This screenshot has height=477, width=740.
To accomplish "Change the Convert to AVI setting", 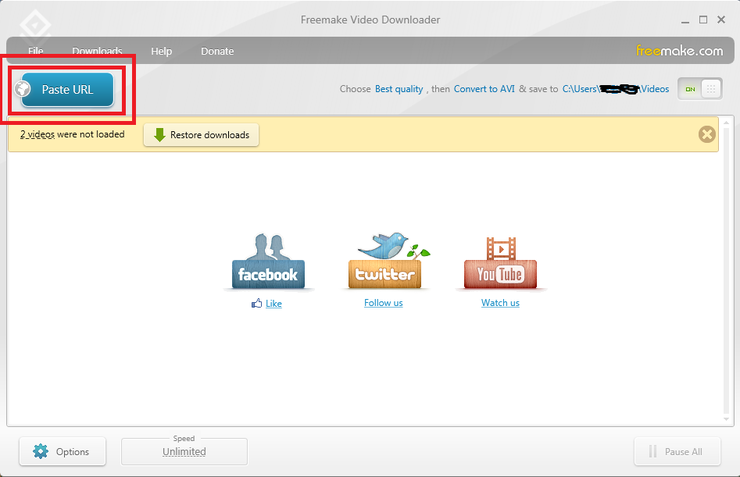I will tap(484, 89).
